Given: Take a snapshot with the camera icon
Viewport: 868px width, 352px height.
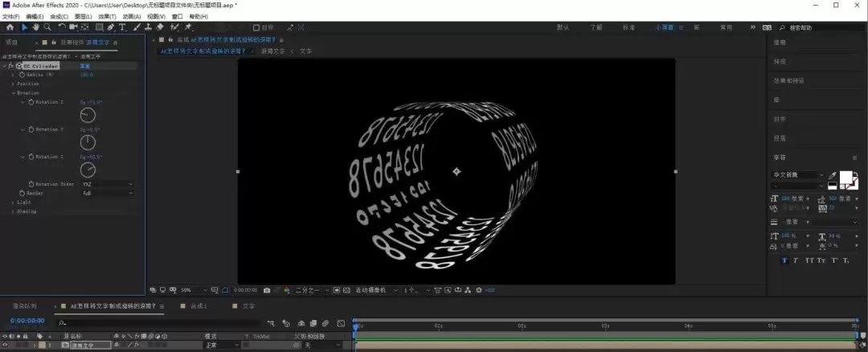Looking at the screenshot, I should click(x=267, y=290).
